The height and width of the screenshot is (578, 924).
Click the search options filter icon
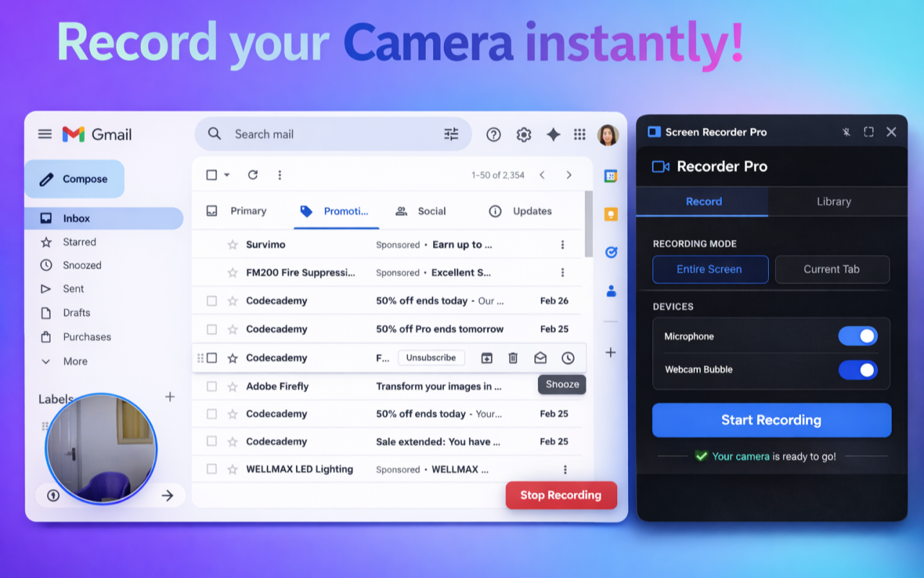coord(451,134)
